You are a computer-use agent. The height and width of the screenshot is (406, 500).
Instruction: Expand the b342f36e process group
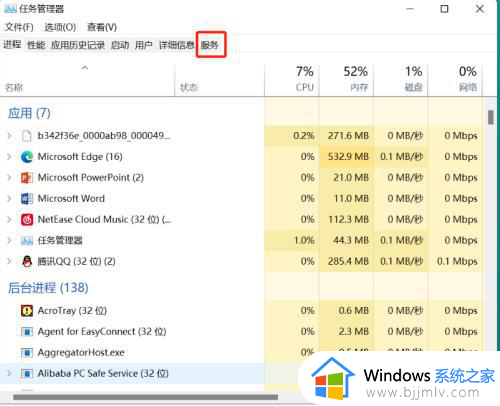[x=9, y=136]
